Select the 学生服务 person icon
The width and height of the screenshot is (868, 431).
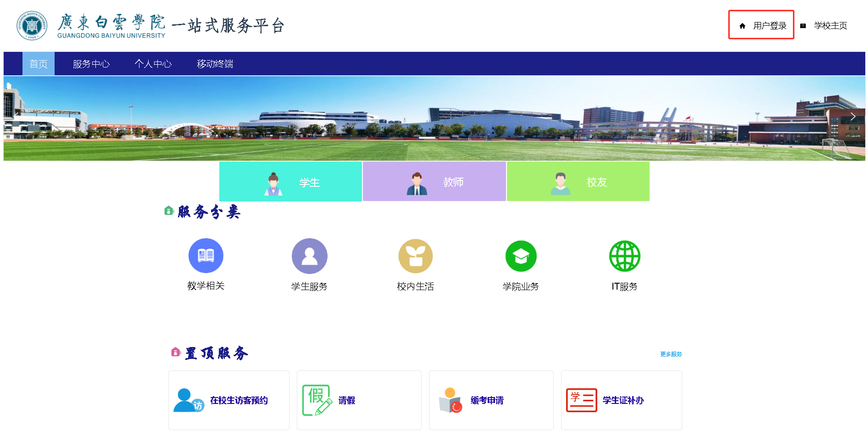309,256
